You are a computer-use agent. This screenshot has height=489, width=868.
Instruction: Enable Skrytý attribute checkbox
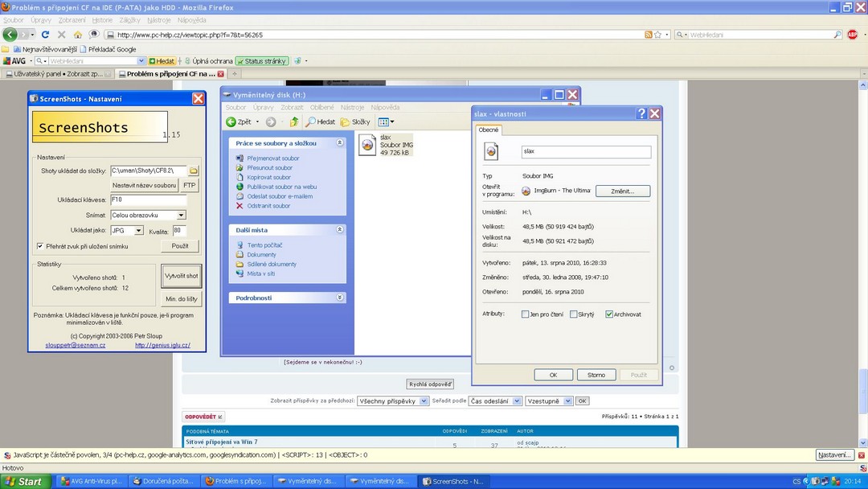574,314
